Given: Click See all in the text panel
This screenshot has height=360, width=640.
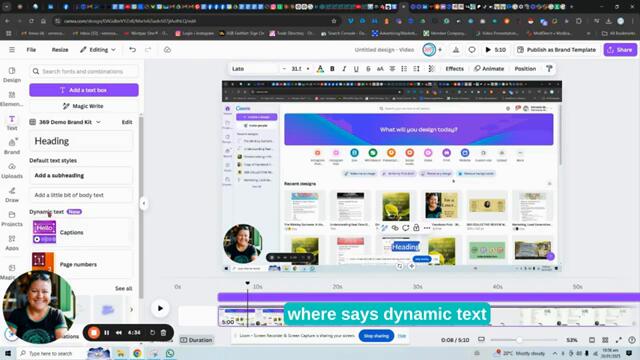Looking at the screenshot, I should [x=123, y=289].
